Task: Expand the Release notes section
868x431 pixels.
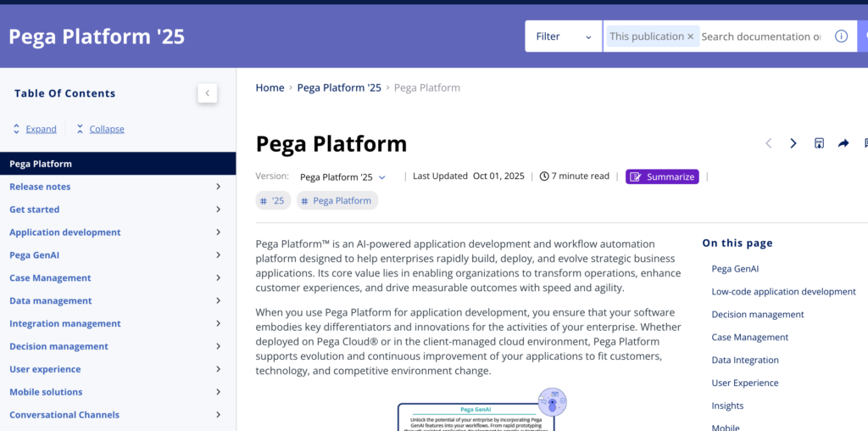Action: click(x=218, y=187)
